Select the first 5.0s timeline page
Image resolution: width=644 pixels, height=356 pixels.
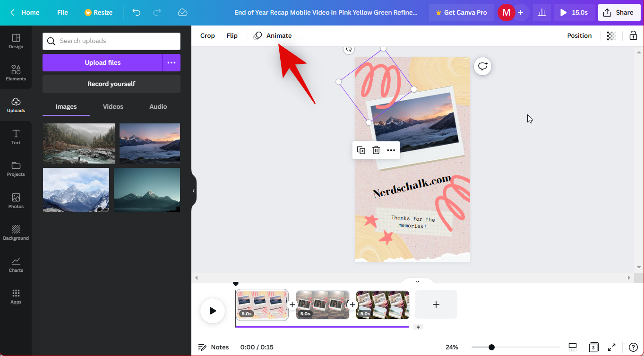[x=262, y=305]
